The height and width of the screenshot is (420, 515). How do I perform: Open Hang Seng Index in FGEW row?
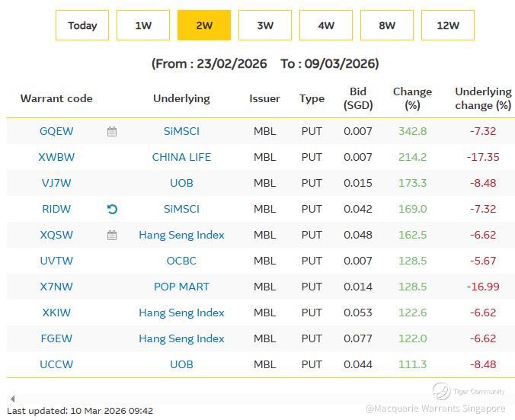click(181, 338)
